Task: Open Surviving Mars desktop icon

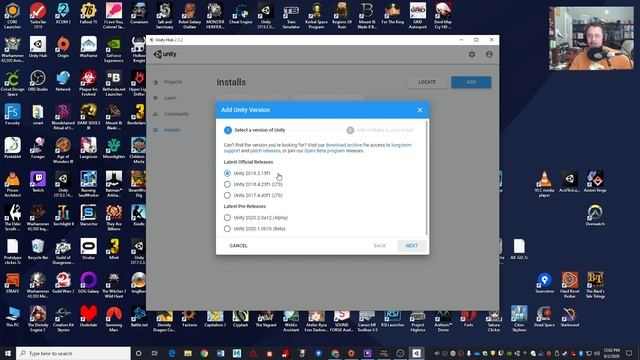Action: pyautogui.click(x=113, y=319)
